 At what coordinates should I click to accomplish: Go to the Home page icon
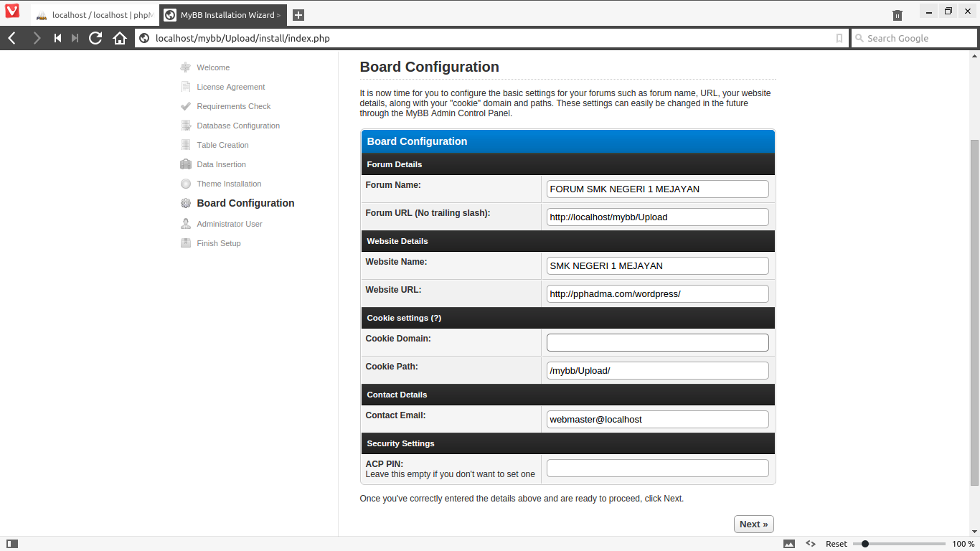pos(120,38)
